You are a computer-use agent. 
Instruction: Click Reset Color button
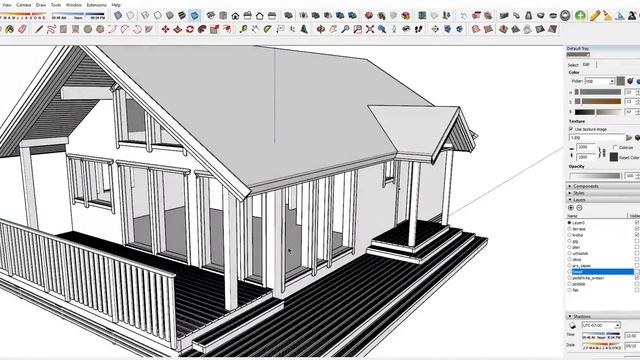click(x=613, y=157)
